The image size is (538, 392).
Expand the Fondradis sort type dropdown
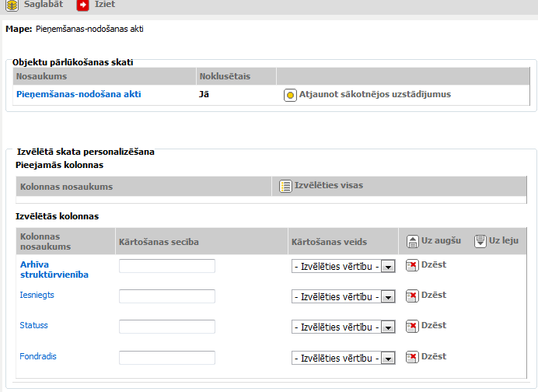point(389,359)
